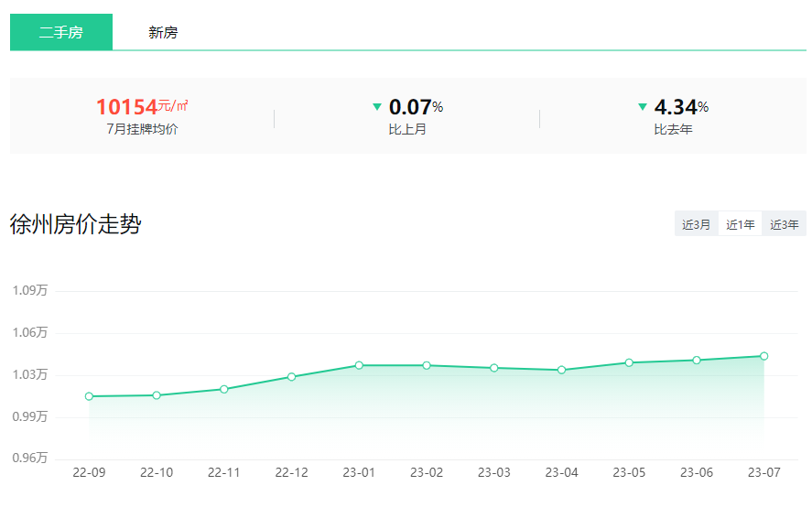Viewport: 812px width, 507px height.
Task: Click the 1.03万 axis label
Action: pos(30,374)
